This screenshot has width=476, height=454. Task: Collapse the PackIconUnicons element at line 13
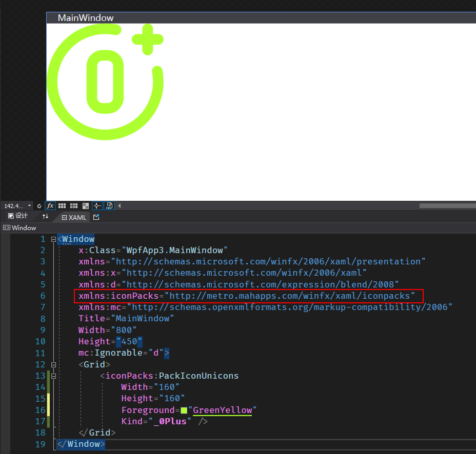[53, 376]
